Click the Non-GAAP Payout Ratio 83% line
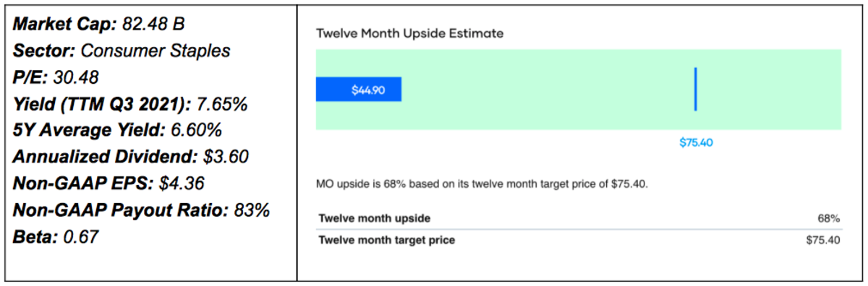The image size is (868, 286). tap(141, 210)
